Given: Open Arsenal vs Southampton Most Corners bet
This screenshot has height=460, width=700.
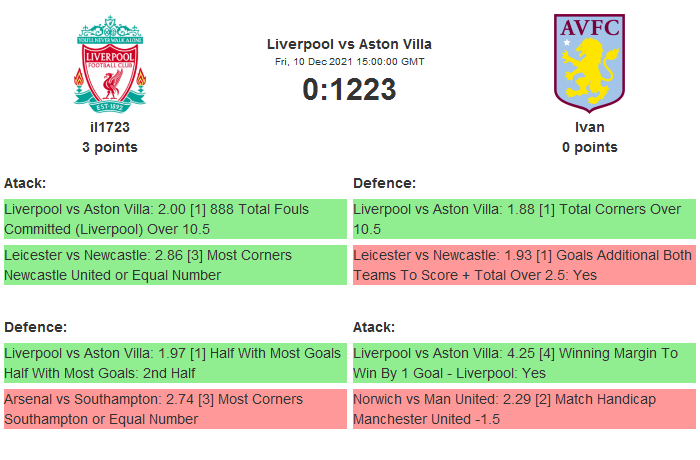Looking at the screenshot, I should click(x=174, y=409).
